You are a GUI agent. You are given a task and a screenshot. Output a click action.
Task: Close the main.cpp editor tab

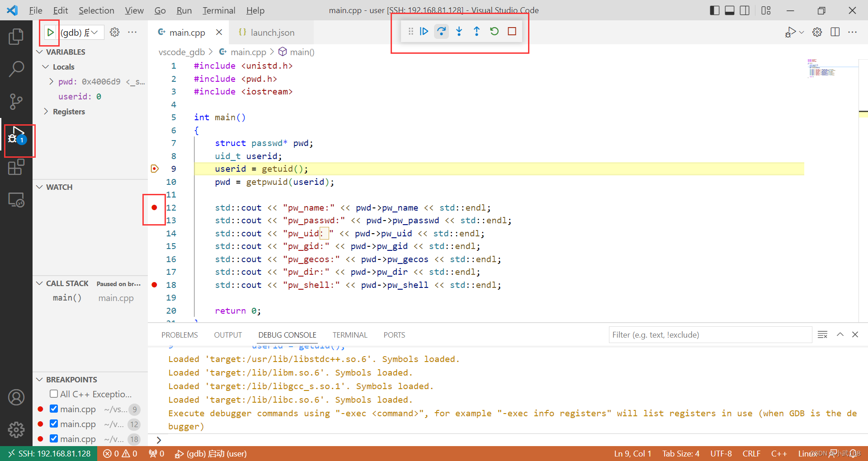[219, 32]
